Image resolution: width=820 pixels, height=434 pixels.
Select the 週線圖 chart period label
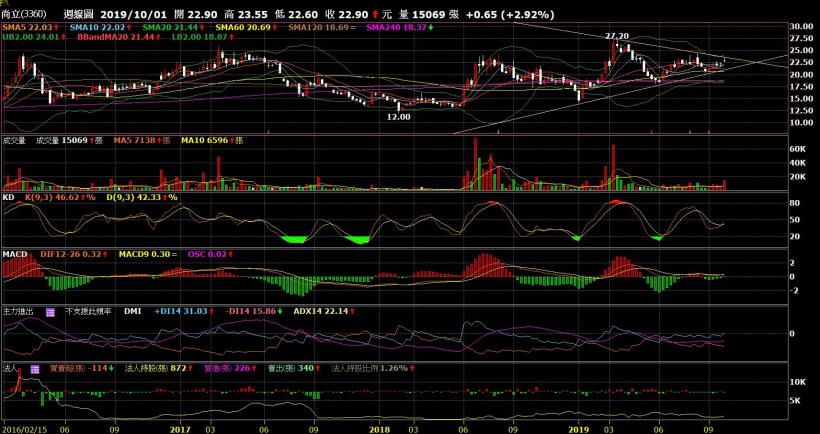(x=77, y=15)
